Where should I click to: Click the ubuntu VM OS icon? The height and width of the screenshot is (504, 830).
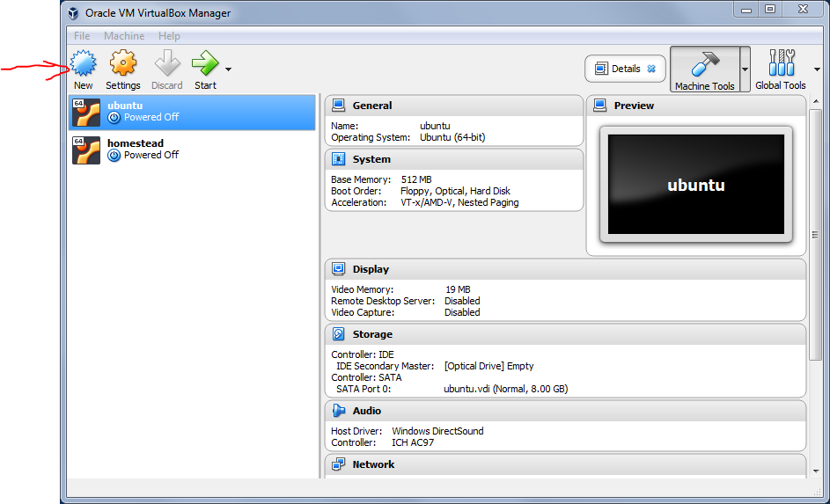tap(86, 112)
